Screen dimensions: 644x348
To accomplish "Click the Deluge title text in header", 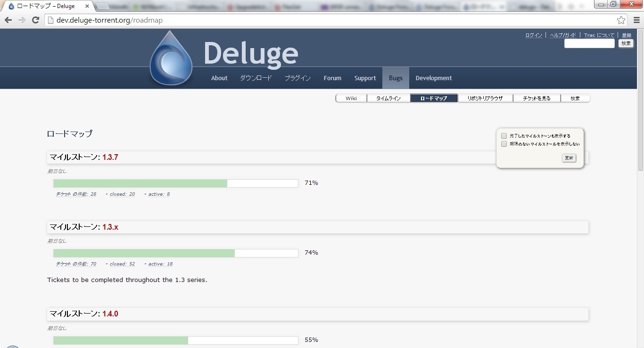I will [x=251, y=53].
